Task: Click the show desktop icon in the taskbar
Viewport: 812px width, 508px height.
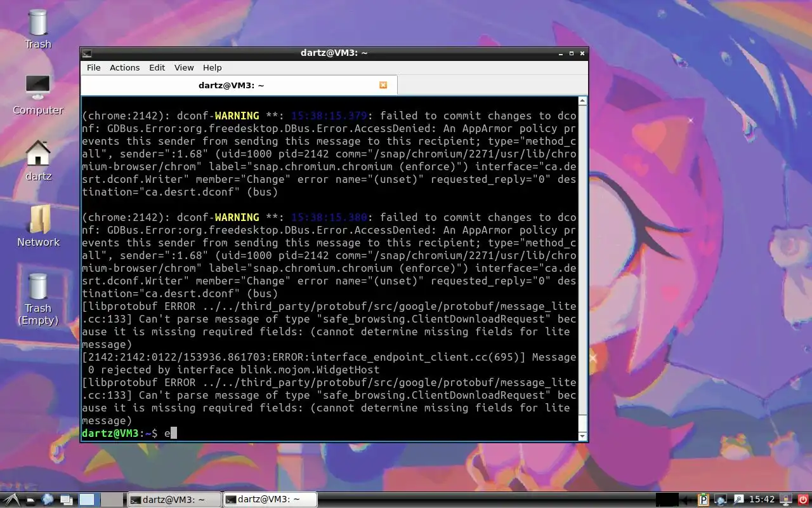Action: [67, 500]
